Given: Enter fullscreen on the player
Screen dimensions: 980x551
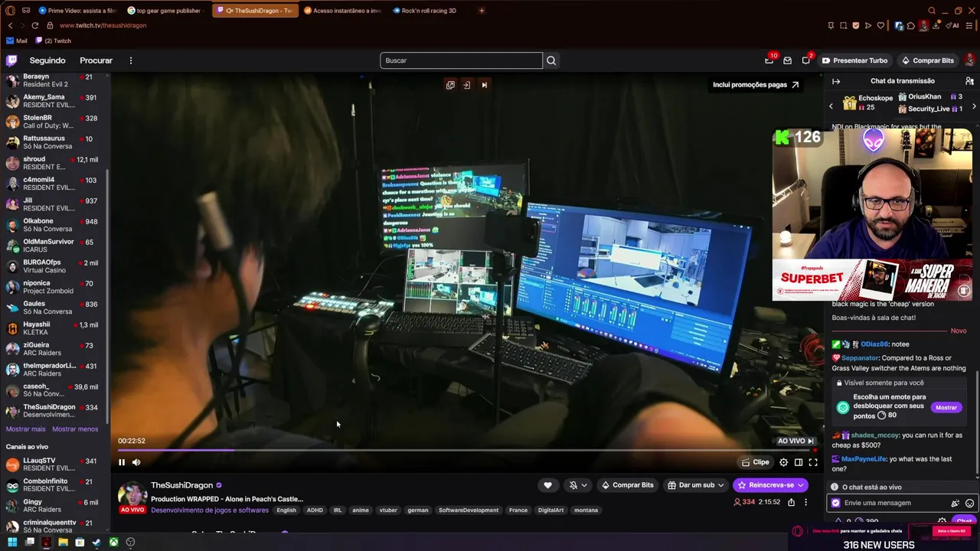Looking at the screenshot, I should click(813, 462).
